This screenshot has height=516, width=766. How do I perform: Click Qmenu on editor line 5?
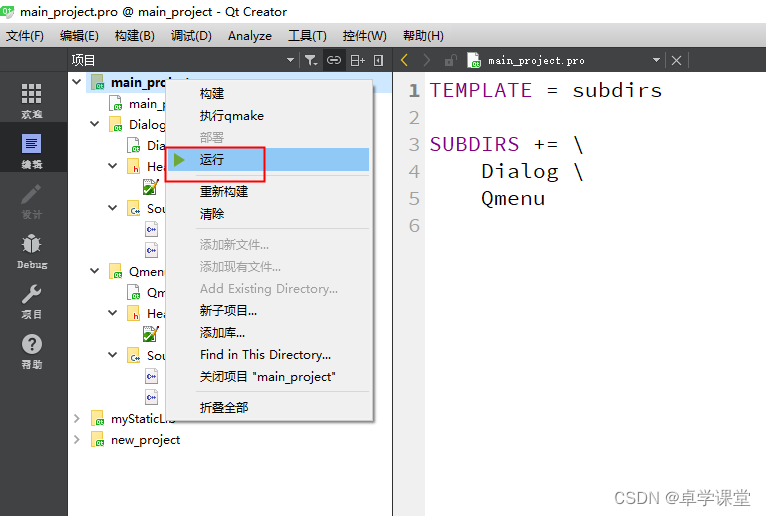click(x=513, y=198)
